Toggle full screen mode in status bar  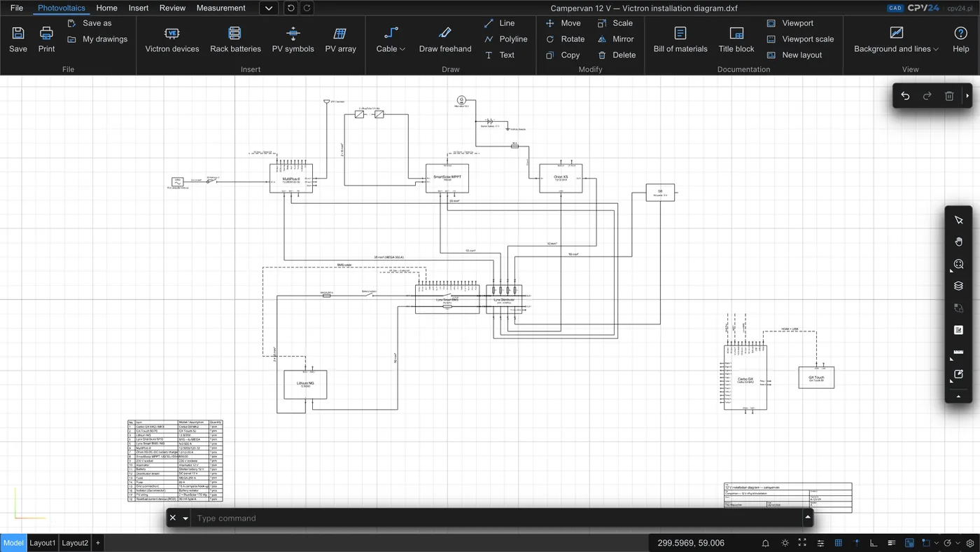click(802, 543)
